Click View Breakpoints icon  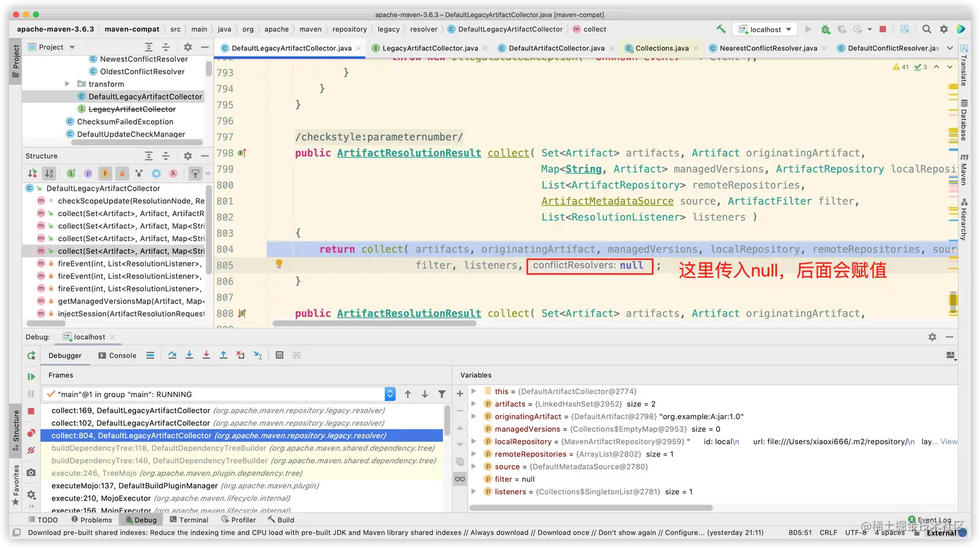coord(31,433)
